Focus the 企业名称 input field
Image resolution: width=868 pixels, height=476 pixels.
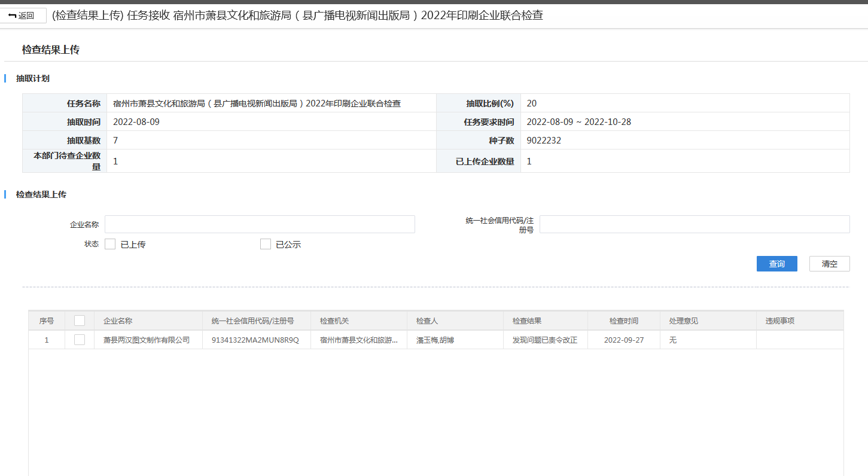[x=260, y=224]
